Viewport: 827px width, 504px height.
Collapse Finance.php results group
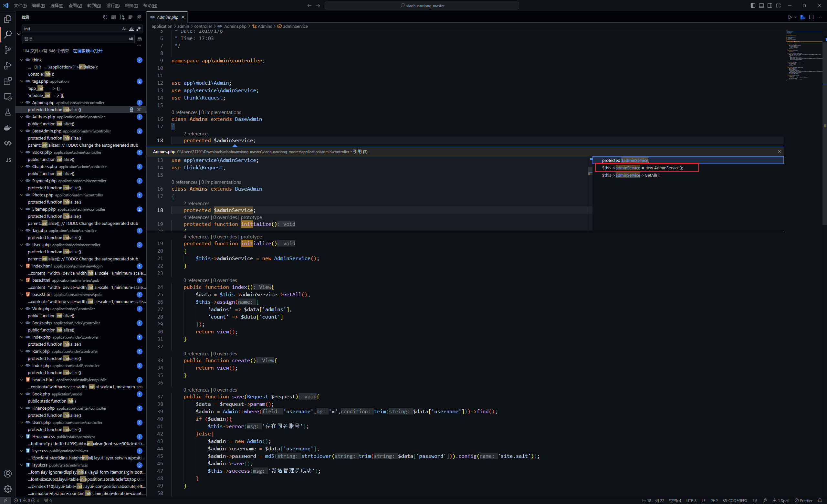[21, 408]
